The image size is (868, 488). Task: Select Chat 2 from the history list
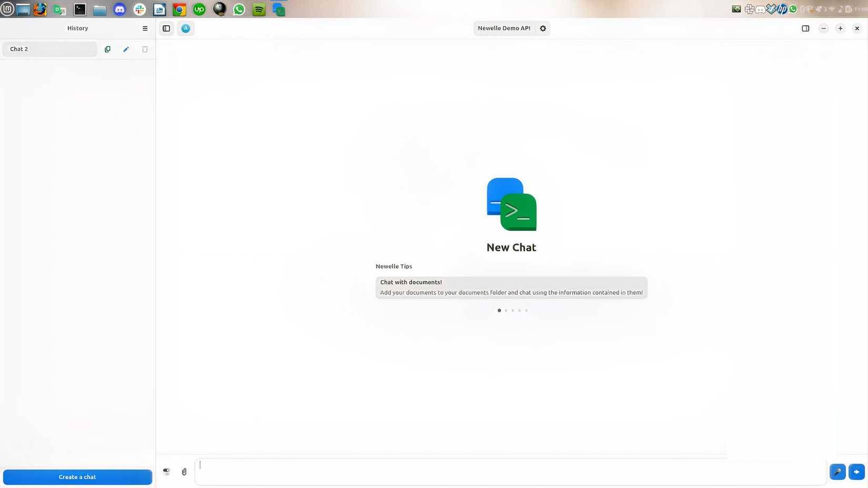(49, 49)
